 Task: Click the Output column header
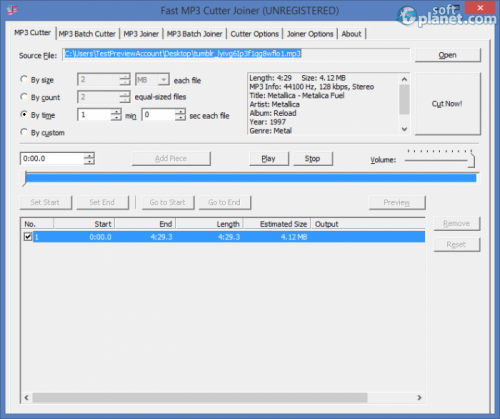[368, 224]
